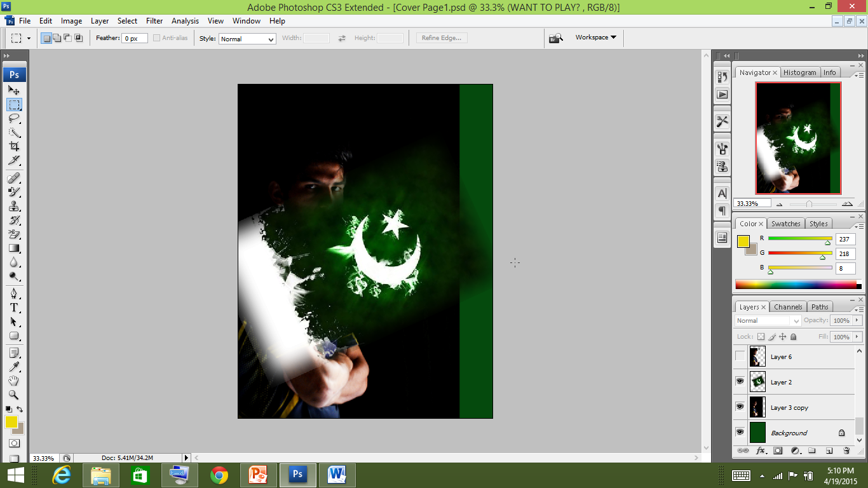Toggle the Anti-alias checkbox
868x488 pixels.
point(156,38)
